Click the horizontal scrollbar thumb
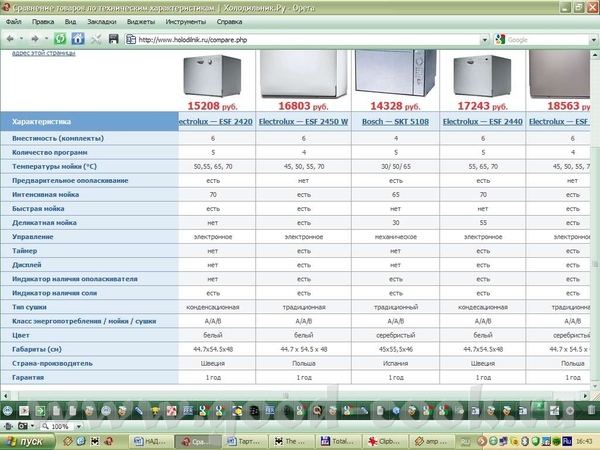The image size is (600, 450). pyautogui.click(x=285, y=395)
